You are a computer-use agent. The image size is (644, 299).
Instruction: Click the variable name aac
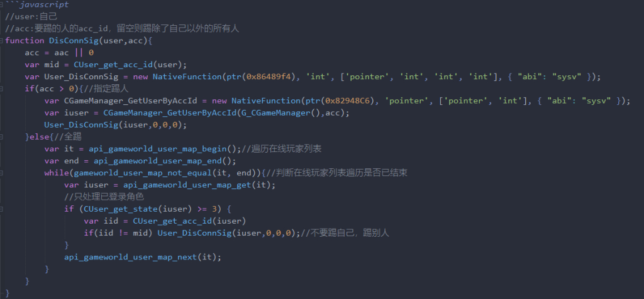(62, 53)
